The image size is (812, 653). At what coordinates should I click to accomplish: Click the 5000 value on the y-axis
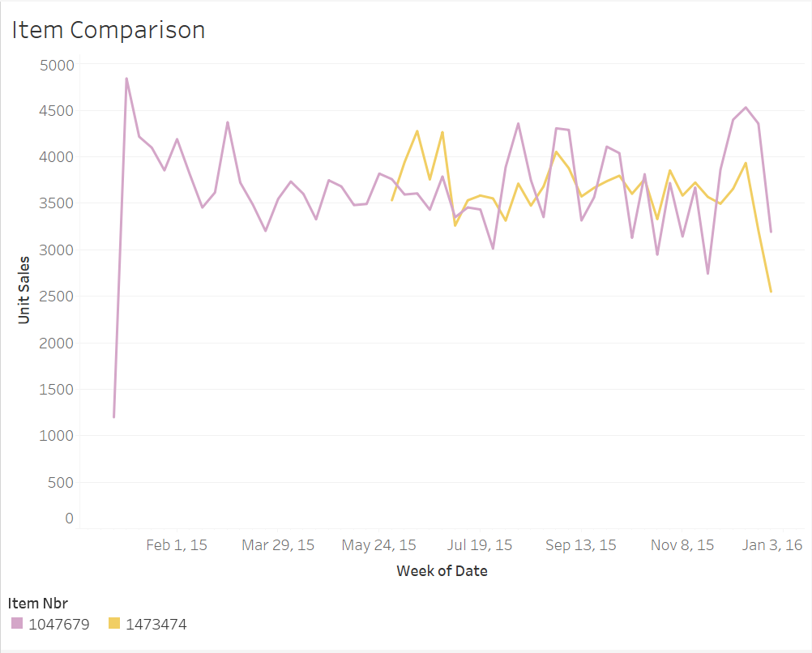[57, 65]
